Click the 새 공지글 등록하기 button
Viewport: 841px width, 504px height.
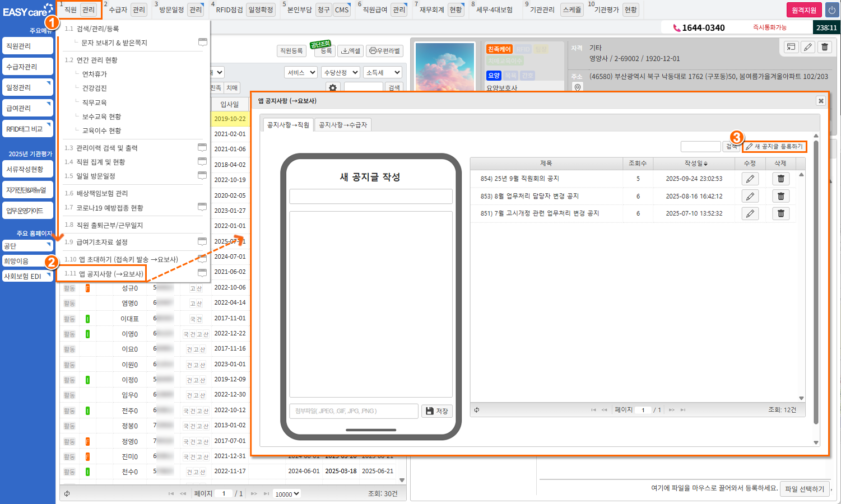(x=774, y=147)
